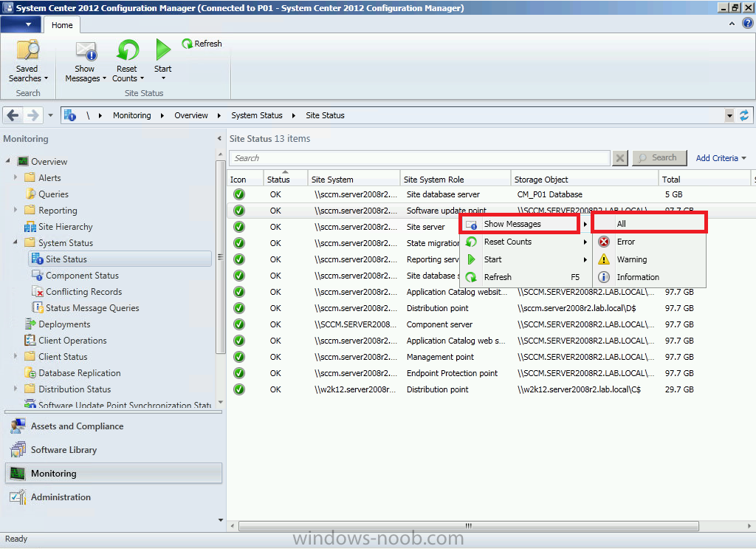Collapse the System Status tree node
Viewport: 756px width, 549px height.
16,242
